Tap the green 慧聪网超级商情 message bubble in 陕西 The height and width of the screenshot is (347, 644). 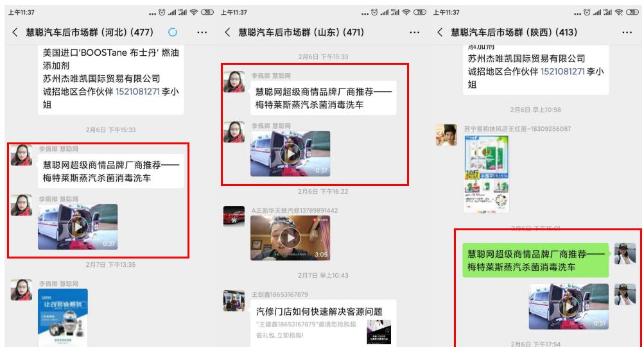click(x=535, y=260)
